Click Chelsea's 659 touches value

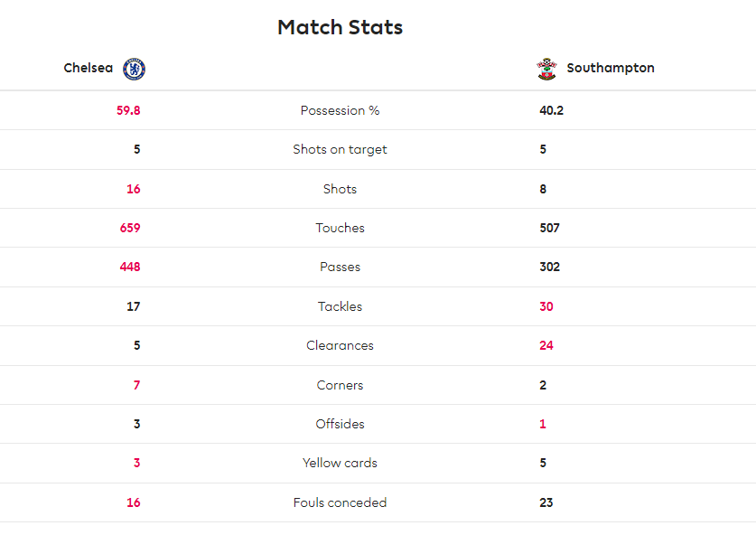(130, 228)
